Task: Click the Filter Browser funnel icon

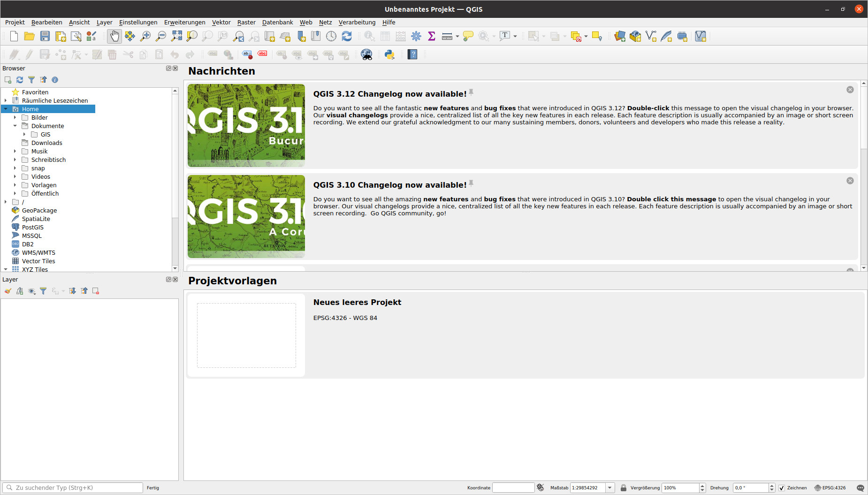Action: click(x=31, y=80)
